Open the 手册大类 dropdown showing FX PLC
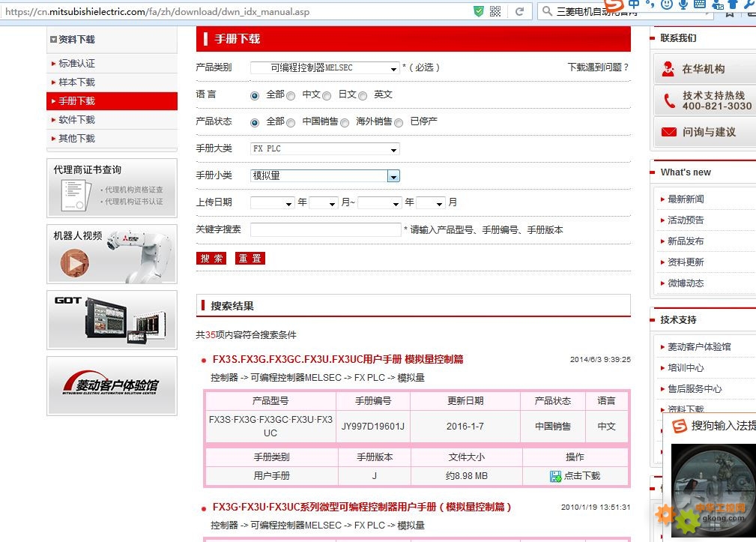756x542 pixels. [x=325, y=149]
